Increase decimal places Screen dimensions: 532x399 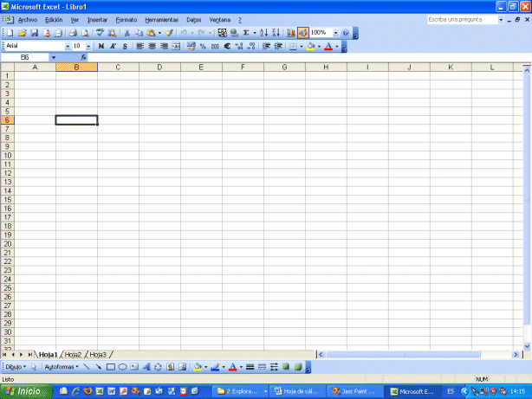point(239,47)
